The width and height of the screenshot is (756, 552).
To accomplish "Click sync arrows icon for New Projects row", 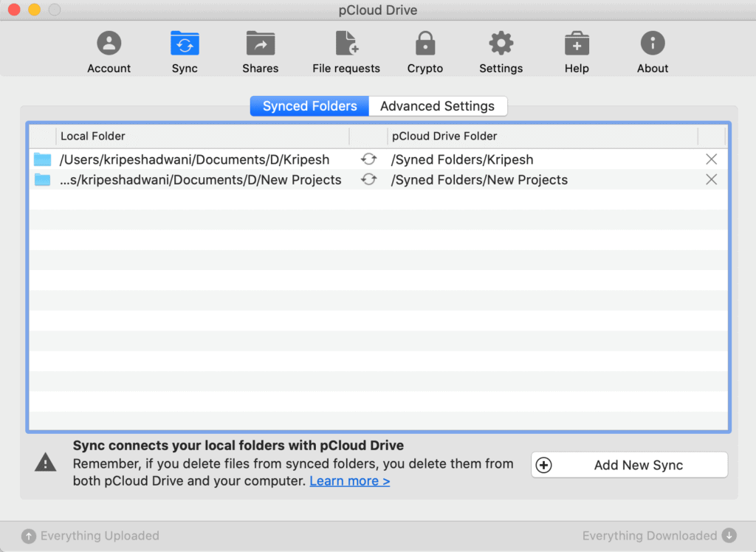I will pos(368,179).
